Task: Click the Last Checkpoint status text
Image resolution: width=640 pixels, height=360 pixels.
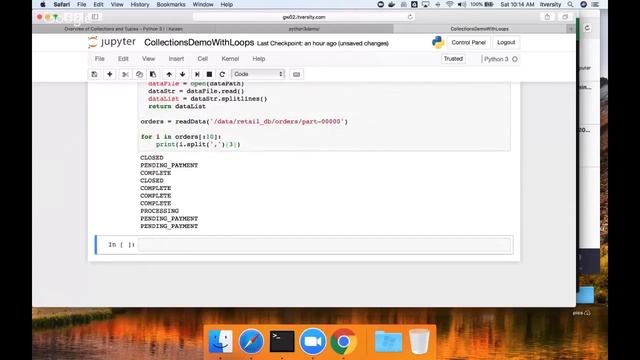Action: pyautogui.click(x=322, y=43)
